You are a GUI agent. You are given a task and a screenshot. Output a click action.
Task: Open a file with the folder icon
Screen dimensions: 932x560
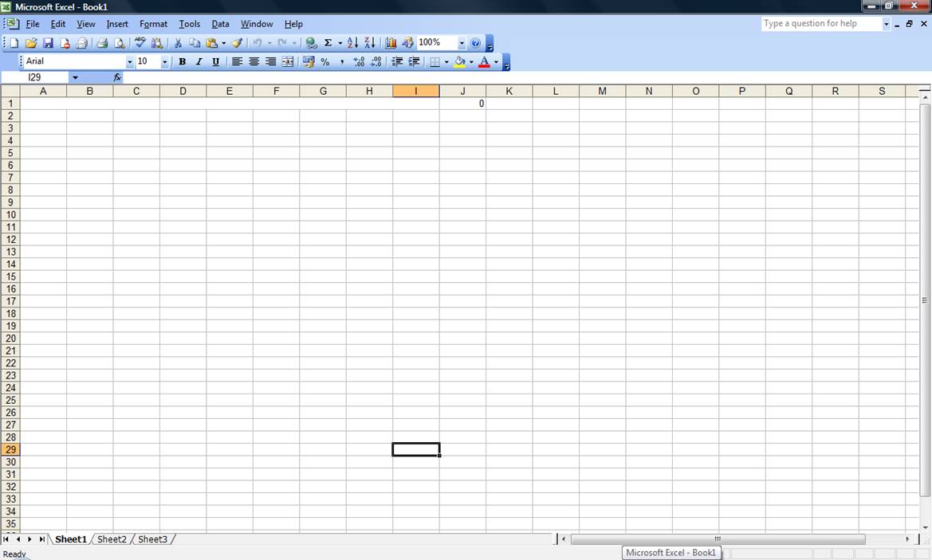coord(31,43)
